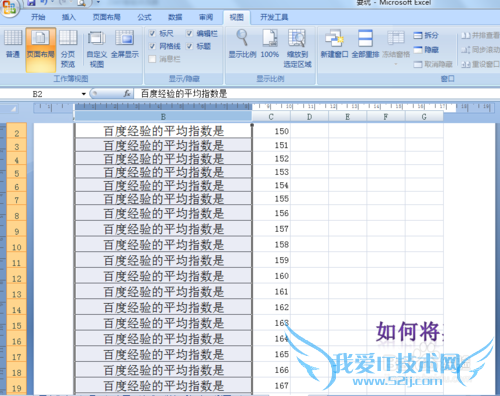Viewport: 500px width, 396px height.
Task: Arrange All windows (全部重排)
Action: pos(365,44)
